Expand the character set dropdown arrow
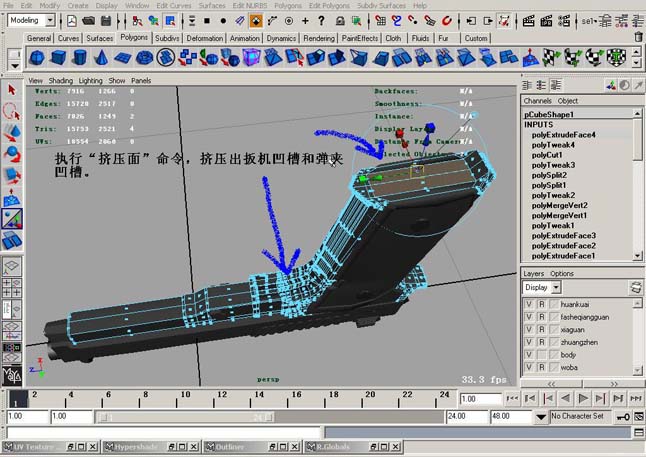The image size is (646, 457). (541, 417)
